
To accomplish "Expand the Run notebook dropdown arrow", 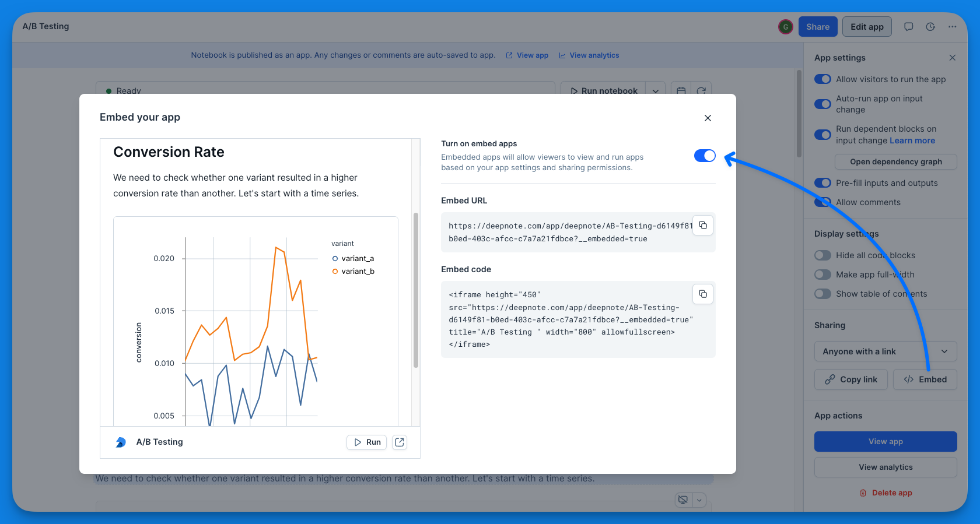I will point(656,89).
